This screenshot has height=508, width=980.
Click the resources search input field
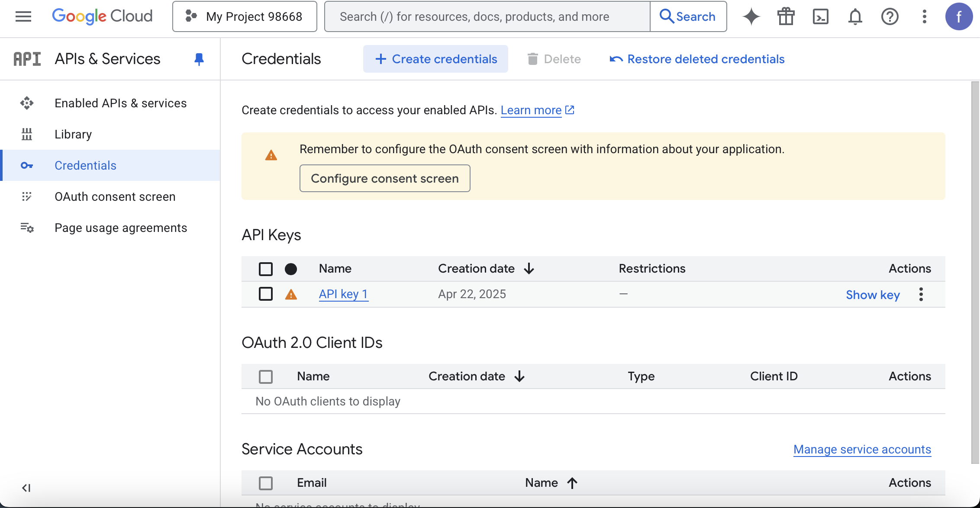487,16
